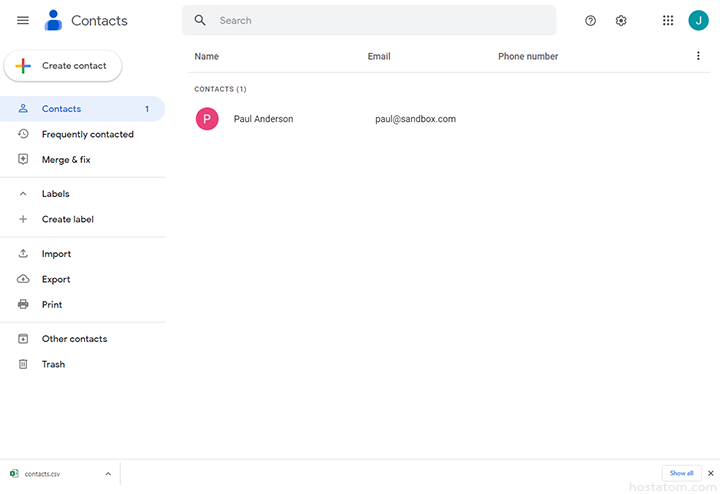The width and height of the screenshot is (720, 494).
Task: Open the hamburger main menu
Action: click(x=23, y=20)
